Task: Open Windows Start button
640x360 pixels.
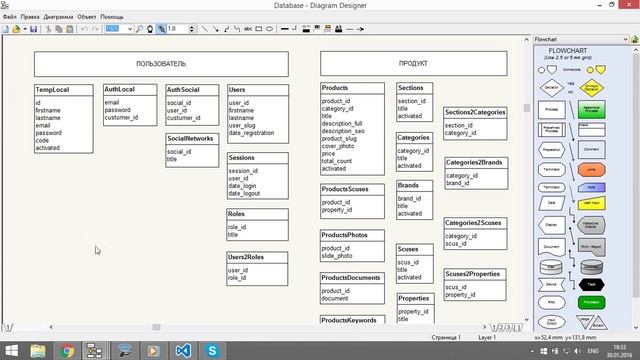Action: (11, 351)
